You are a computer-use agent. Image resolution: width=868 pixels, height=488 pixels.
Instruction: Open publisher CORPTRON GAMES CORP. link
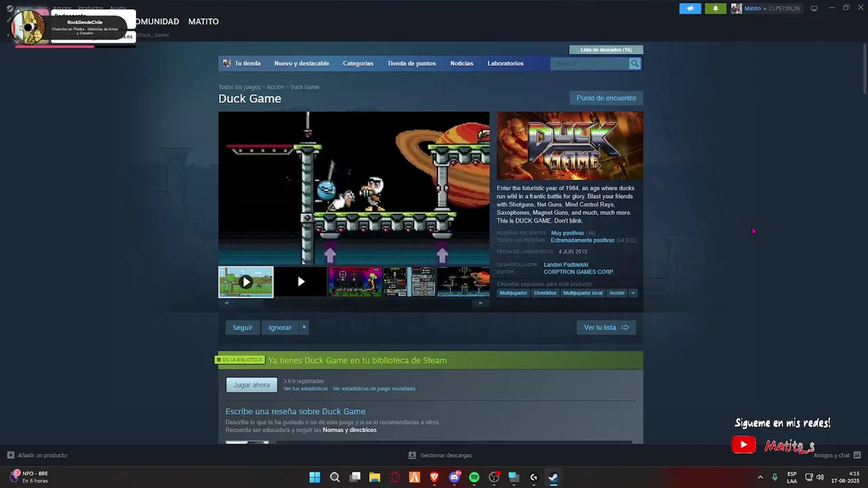(578, 272)
